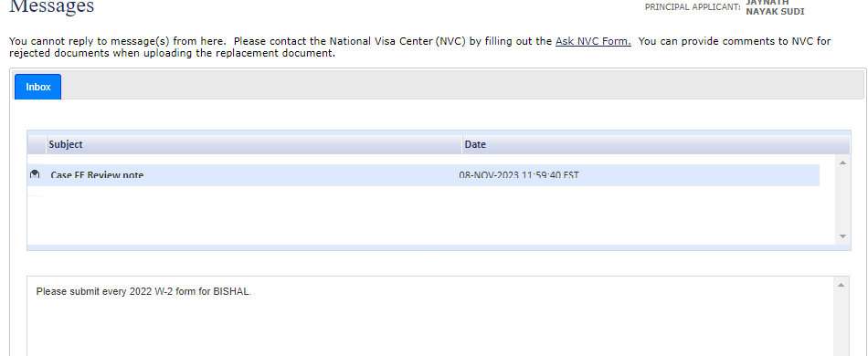Click the empty gray tab strip beside Inbox

(x=462, y=86)
